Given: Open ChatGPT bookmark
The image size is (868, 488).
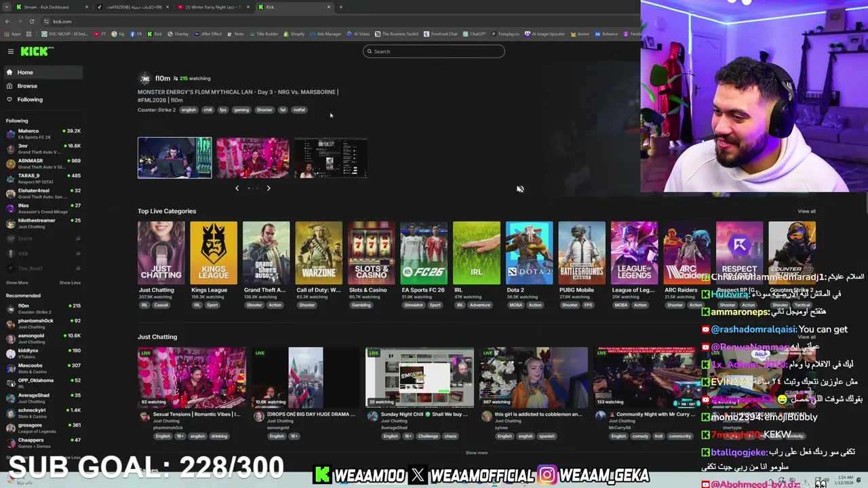Looking at the screenshot, I should (475, 34).
